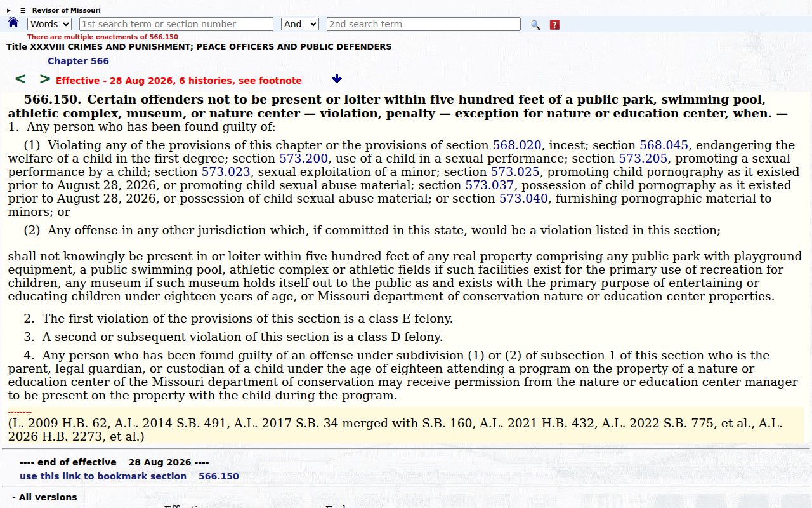Screen dimensions: 812x508
Task: Jump down using the blue down arrow
Action: (337, 79)
